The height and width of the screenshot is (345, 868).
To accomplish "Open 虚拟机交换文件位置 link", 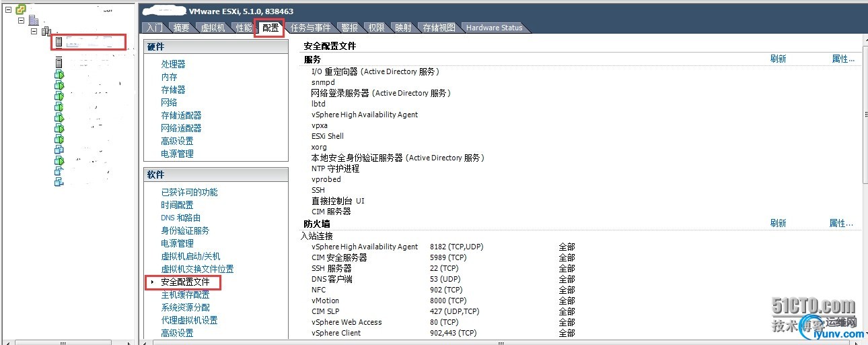I will tap(197, 269).
